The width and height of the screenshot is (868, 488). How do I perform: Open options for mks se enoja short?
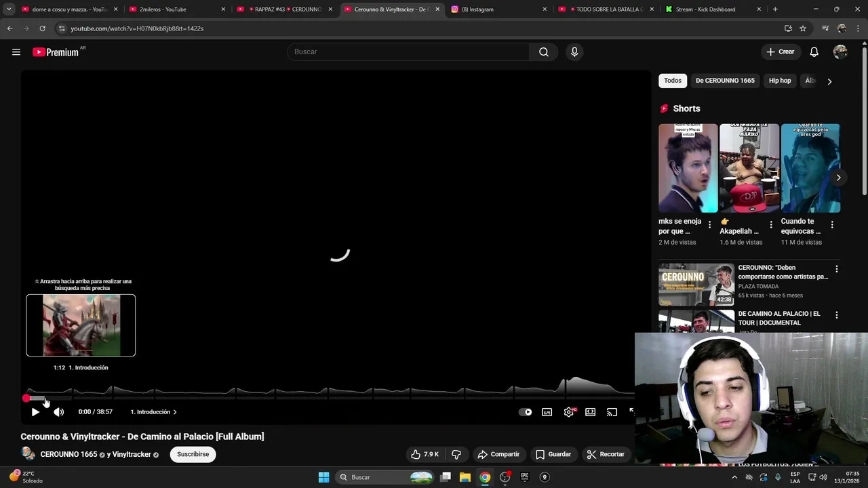pyautogui.click(x=709, y=224)
